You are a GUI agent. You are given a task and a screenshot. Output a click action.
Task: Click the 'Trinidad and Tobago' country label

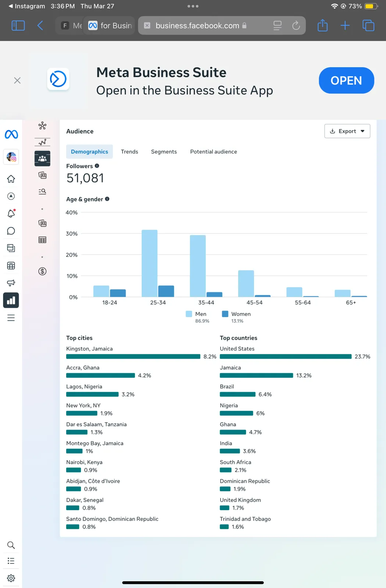click(245, 519)
